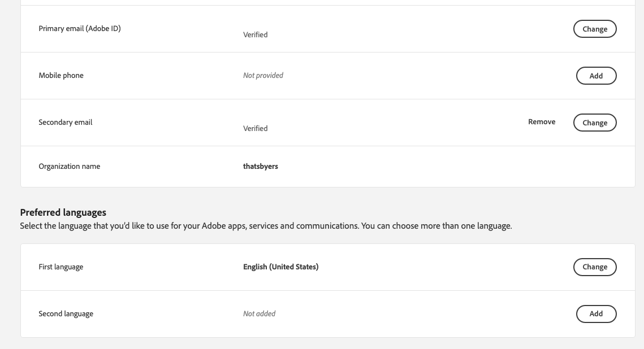Click the Secondary email row label

[x=65, y=122]
